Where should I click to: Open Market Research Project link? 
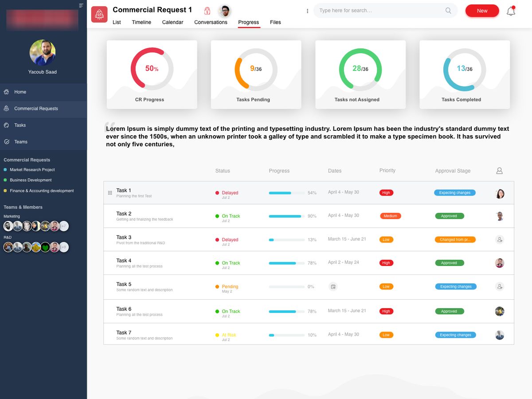[32, 170]
